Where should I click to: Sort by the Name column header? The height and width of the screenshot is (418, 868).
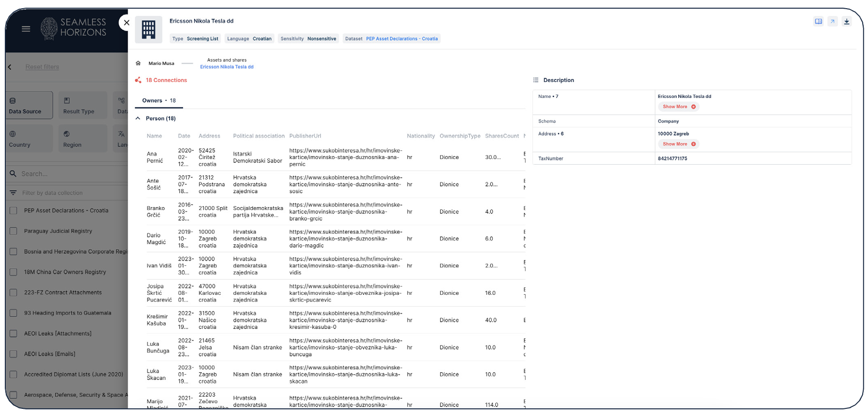tap(154, 136)
